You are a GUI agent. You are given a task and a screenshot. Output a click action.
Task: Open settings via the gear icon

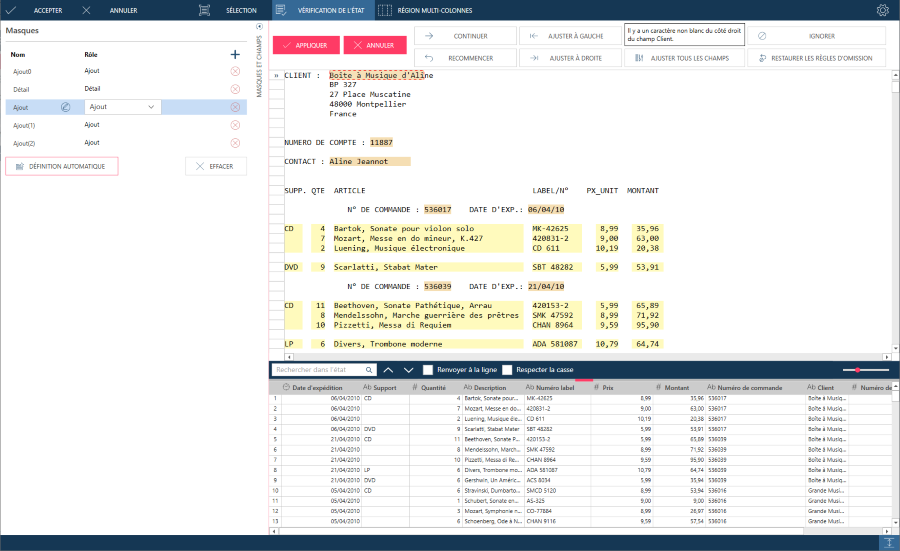pyautogui.click(x=882, y=10)
